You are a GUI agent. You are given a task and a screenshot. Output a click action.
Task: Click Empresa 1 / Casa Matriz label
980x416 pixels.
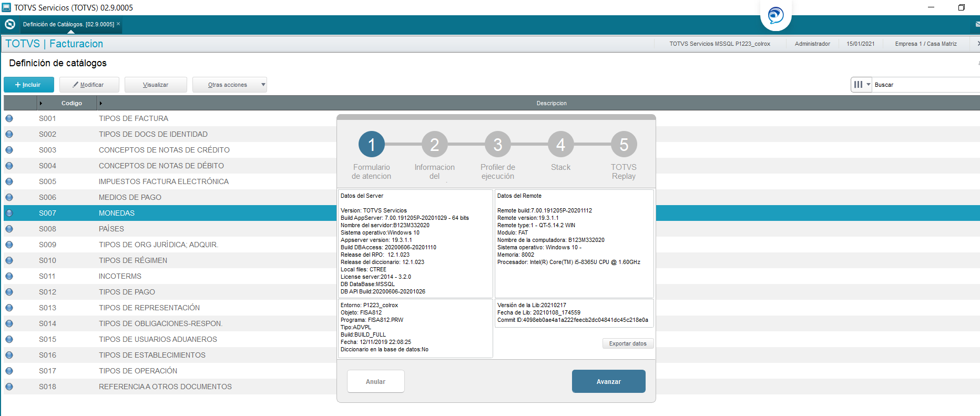point(926,44)
